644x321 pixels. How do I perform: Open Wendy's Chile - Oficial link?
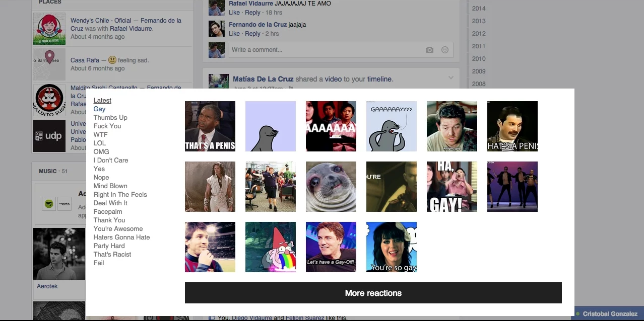pyautogui.click(x=101, y=21)
